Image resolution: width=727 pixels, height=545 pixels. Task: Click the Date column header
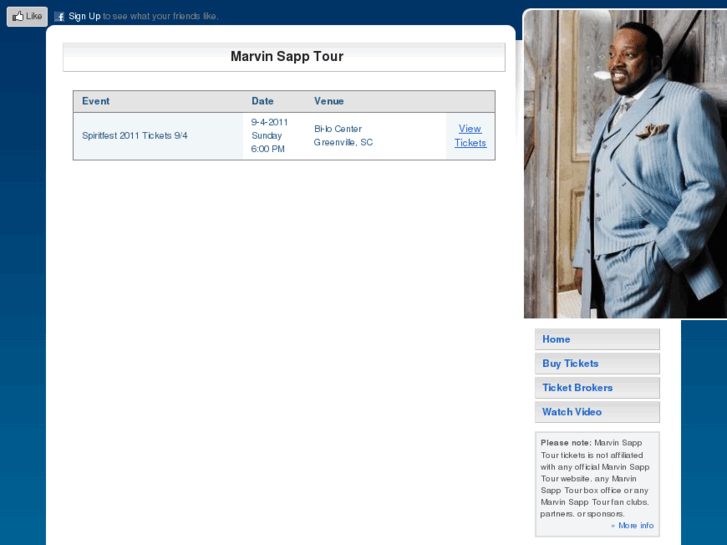(x=262, y=101)
